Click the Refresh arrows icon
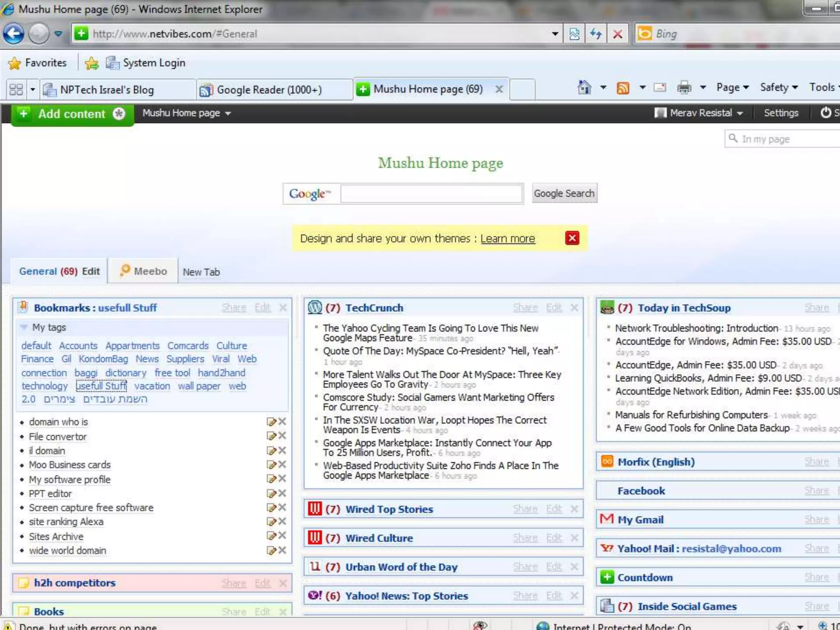This screenshot has height=630, width=840. coord(596,34)
